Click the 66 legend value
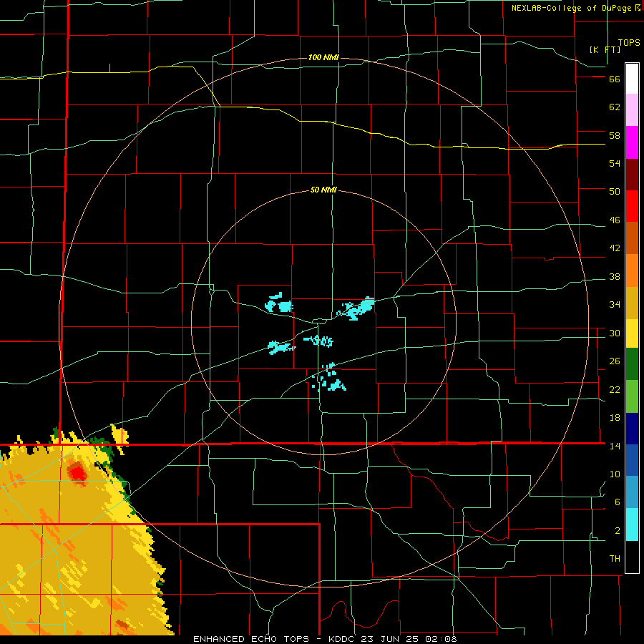 pyautogui.click(x=615, y=79)
